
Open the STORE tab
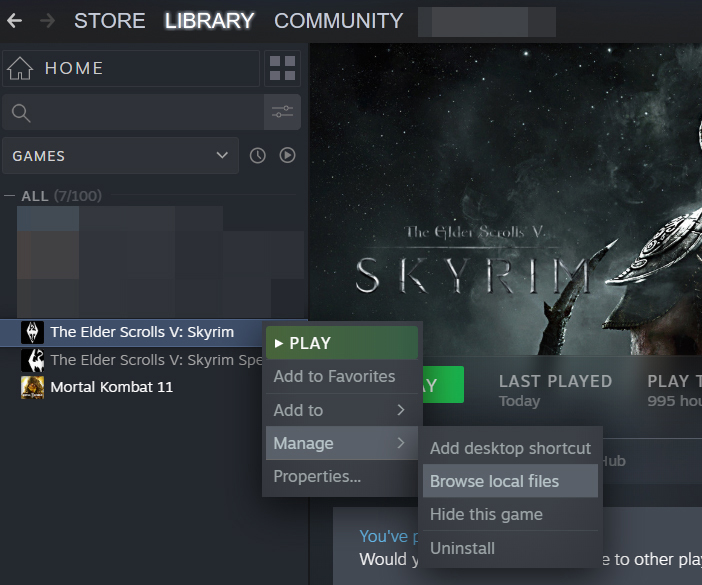click(x=110, y=21)
